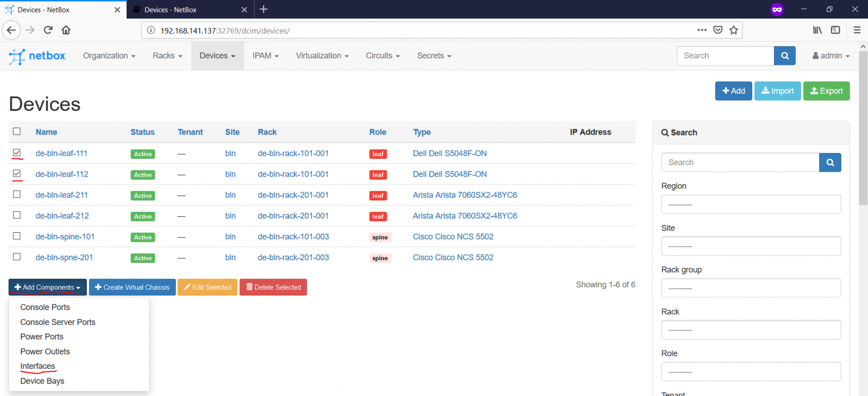Uncheck the de-bln-leaf-111 device checkbox
Screen dimensions: 868x396
17,153
